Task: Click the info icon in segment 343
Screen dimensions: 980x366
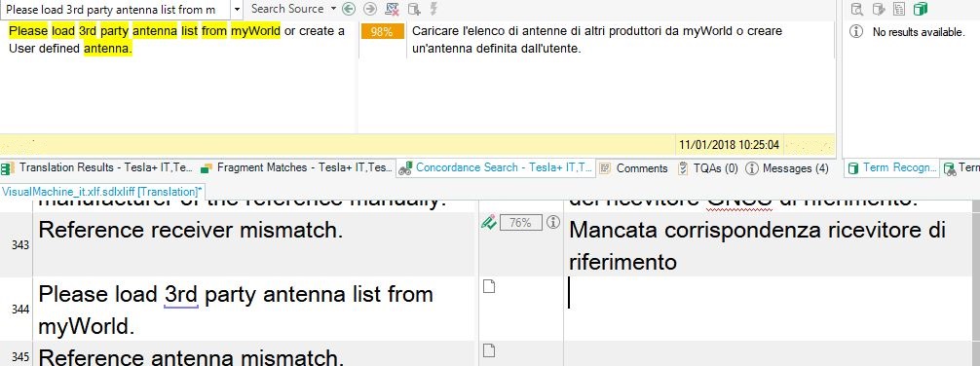Action: click(552, 222)
